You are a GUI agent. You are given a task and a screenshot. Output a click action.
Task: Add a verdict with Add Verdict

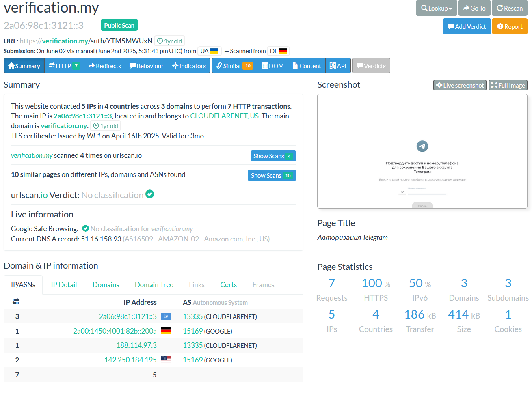click(467, 26)
